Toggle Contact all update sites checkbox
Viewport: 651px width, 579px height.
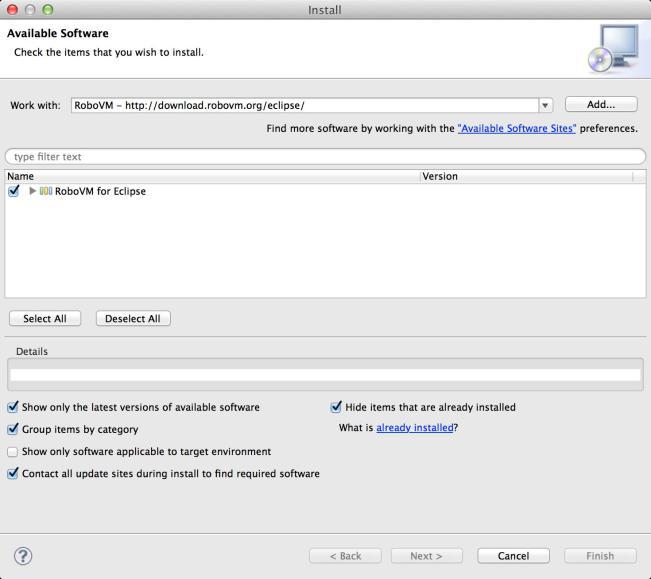coord(13,473)
